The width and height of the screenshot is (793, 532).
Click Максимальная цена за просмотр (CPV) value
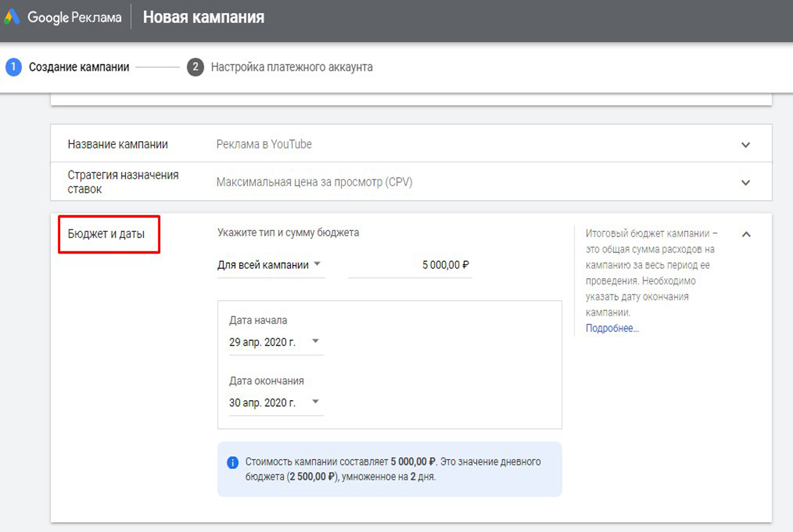(x=314, y=182)
